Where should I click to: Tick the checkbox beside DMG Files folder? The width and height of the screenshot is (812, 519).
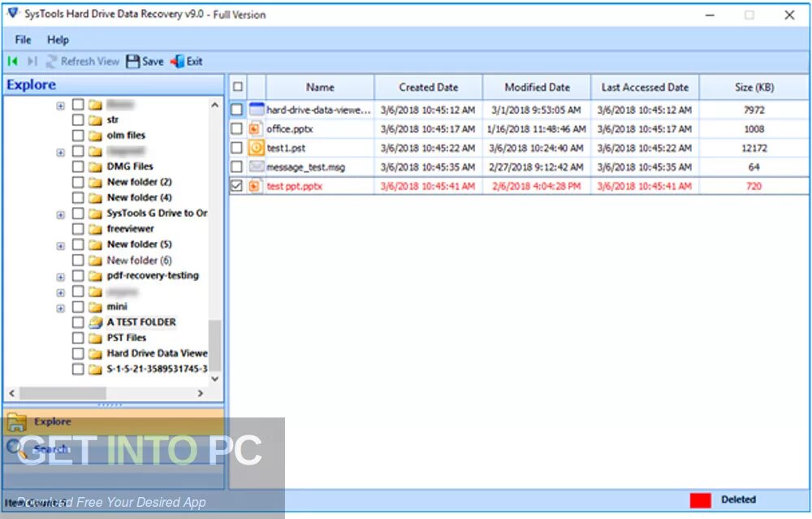(78, 167)
